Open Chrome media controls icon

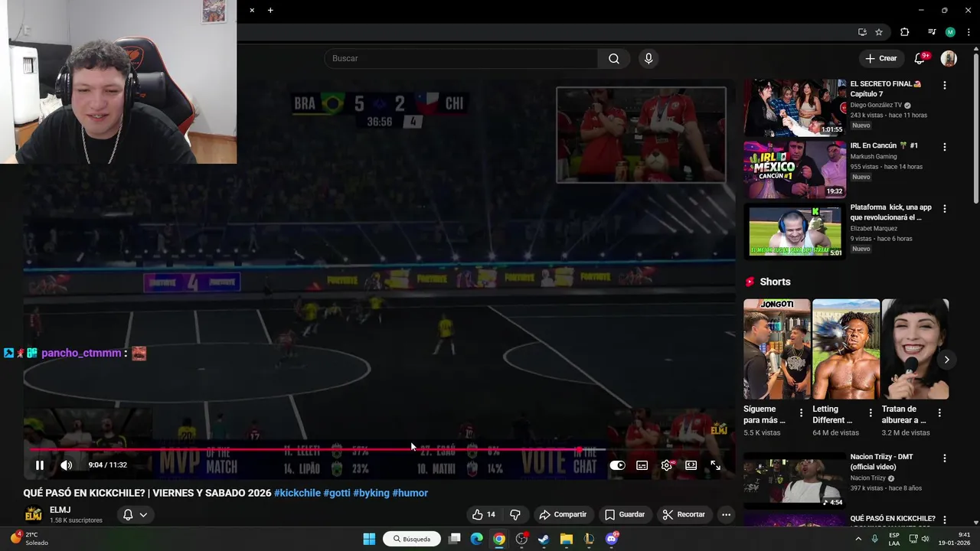coord(932,32)
